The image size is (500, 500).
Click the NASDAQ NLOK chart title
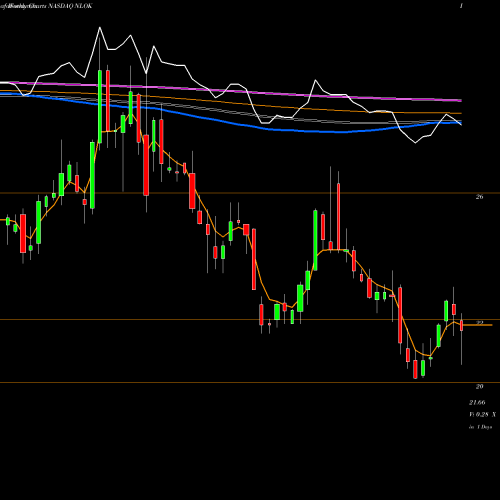point(70,6)
